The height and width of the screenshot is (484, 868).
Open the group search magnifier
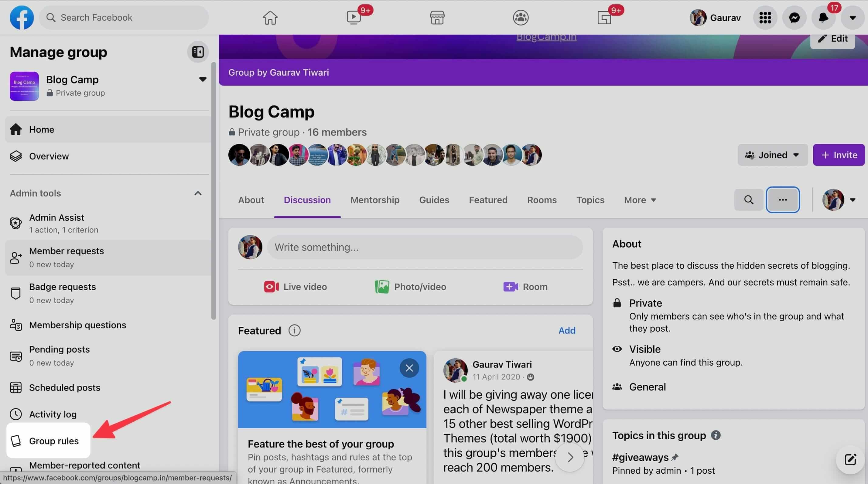(x=748, y=199)
